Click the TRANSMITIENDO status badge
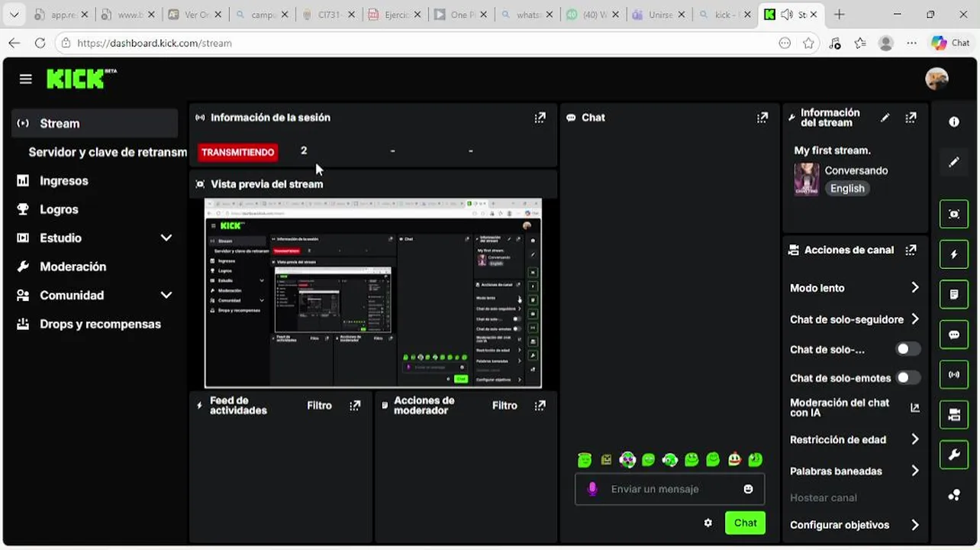980x550 pixels. 237,152
